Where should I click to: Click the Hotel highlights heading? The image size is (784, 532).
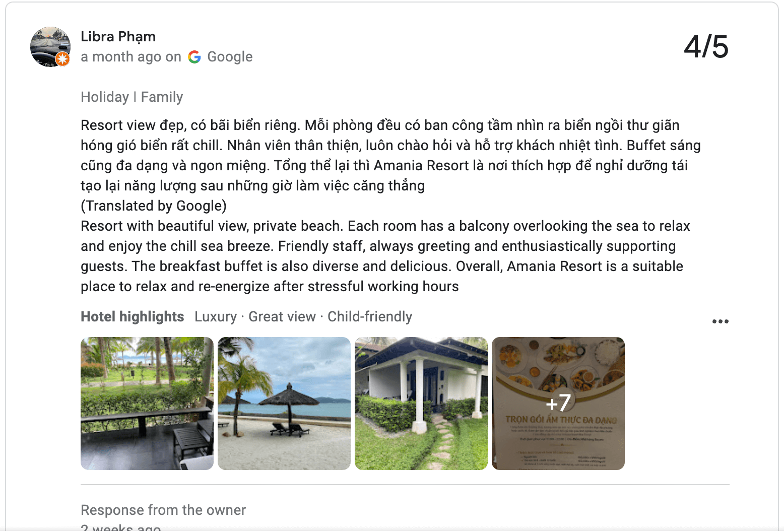coord(132,316)
